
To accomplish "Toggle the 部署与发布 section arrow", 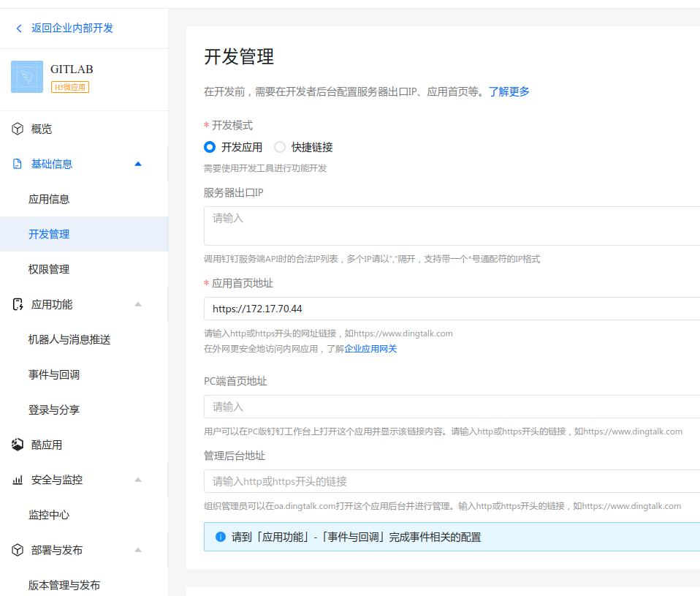I will click(138, 550).
